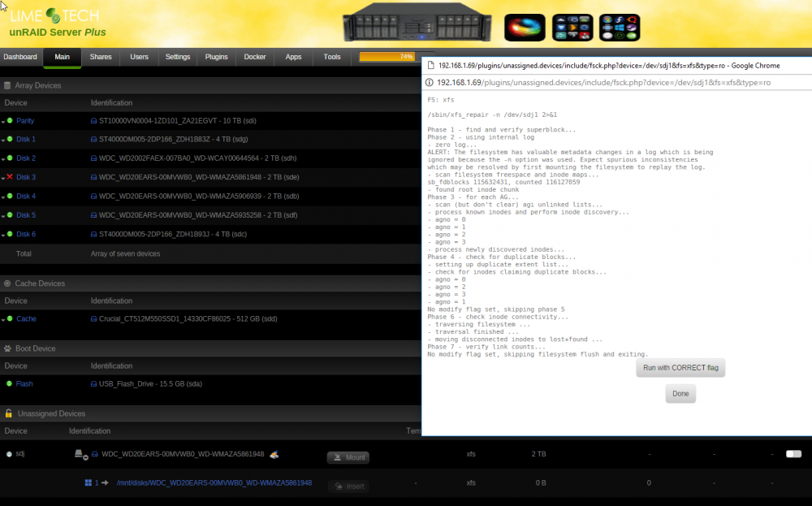The width and height of the screenshot is (812, 506).
Task: Open the Disk 3 device link
Action: (x=26, y=177)
